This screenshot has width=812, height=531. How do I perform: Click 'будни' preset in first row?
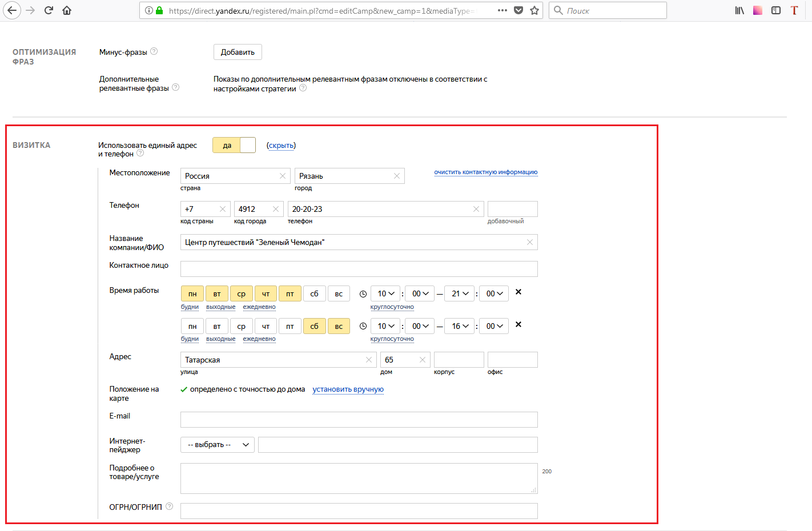190,307
